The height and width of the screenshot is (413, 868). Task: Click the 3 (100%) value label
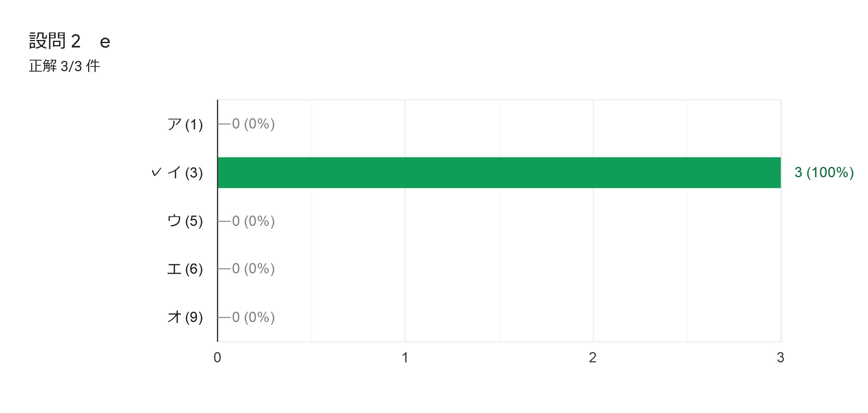pyautogui.click(x=824, y=172)
